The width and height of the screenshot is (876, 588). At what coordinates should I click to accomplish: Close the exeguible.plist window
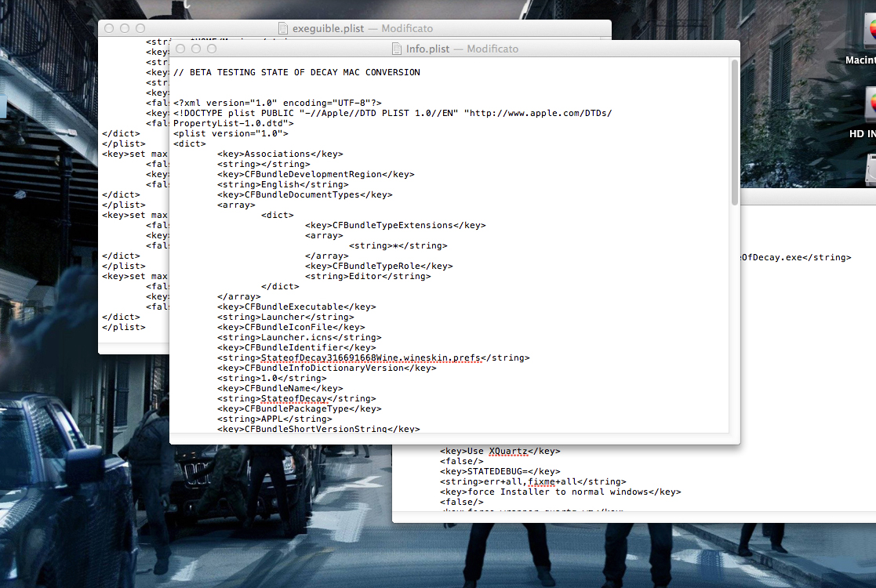(109, 28)
